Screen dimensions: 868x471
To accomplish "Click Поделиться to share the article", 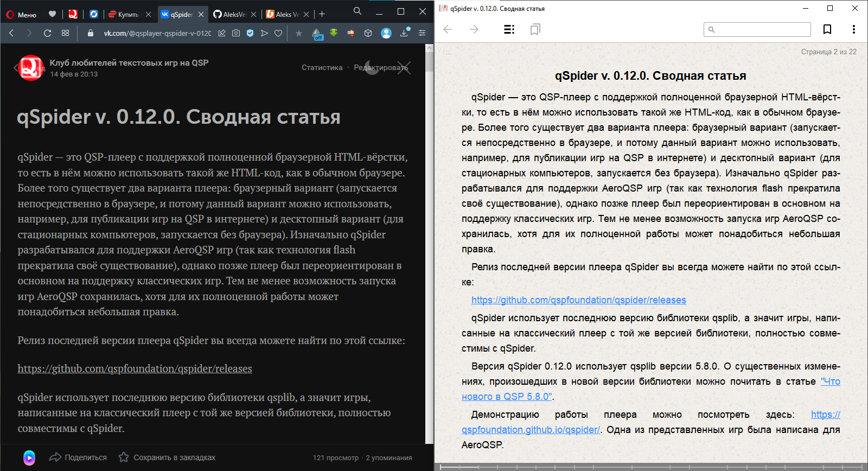I will pyautogui.click(x=78, y=457).
